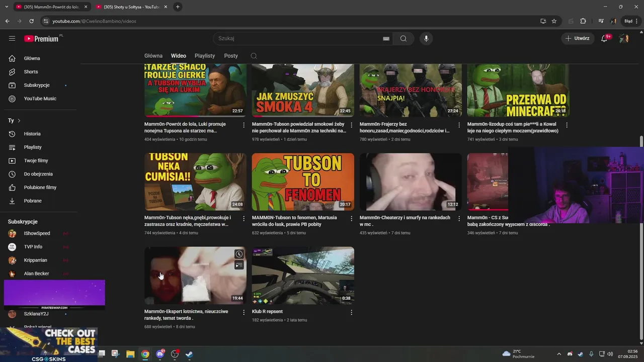Select the Wideo channel tab

coord(179,56)
